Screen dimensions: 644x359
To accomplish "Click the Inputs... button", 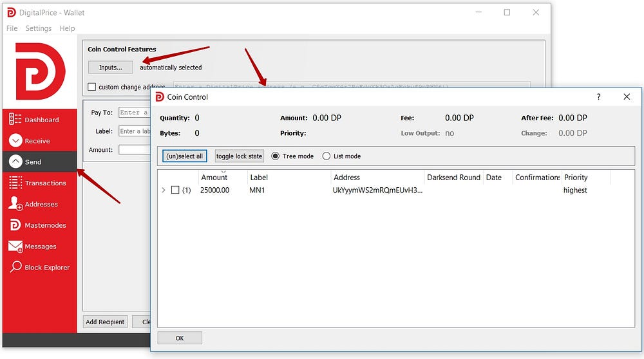I will [x=111, y=68].
